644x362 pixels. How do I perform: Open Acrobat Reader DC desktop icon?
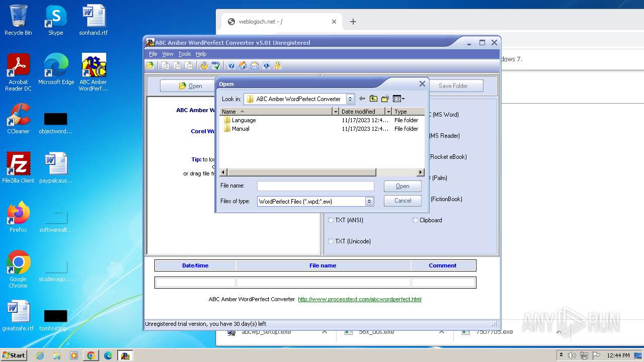[x=18, y=73]
